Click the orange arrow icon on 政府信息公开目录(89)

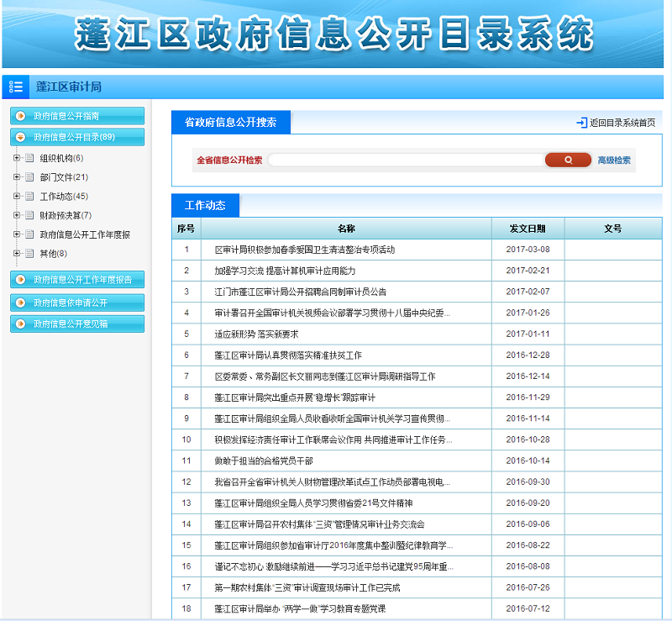coord(21,137)
